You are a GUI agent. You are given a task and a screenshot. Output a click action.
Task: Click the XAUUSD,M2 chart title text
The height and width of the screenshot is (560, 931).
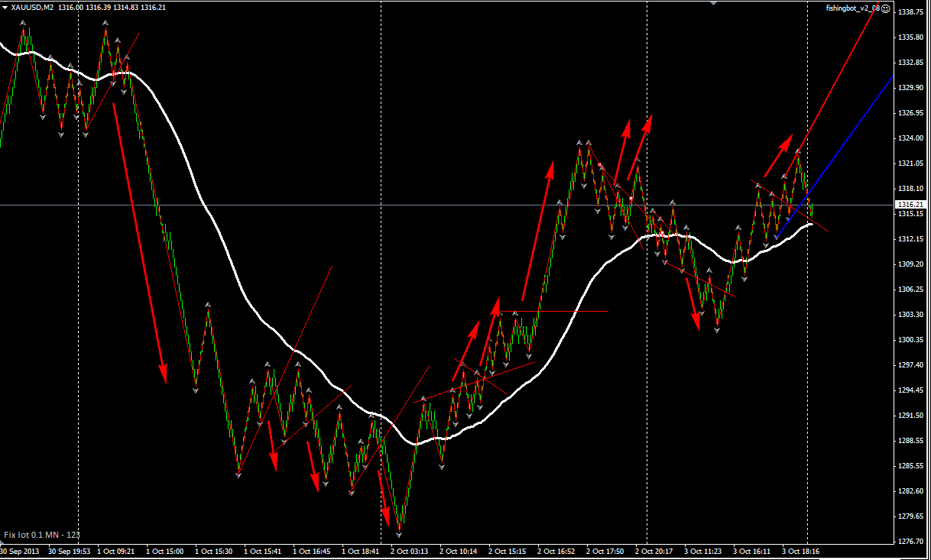pyautogui.click(x=32, y=7)
